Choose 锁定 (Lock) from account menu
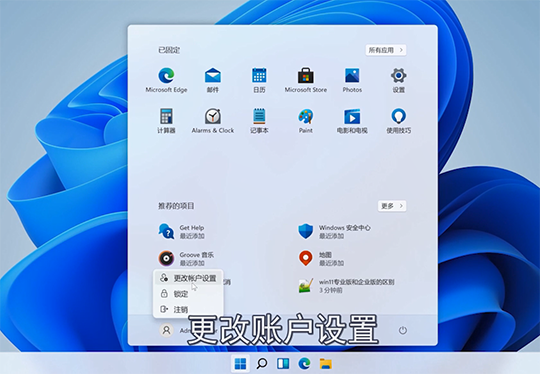 (x=188, y=294)
